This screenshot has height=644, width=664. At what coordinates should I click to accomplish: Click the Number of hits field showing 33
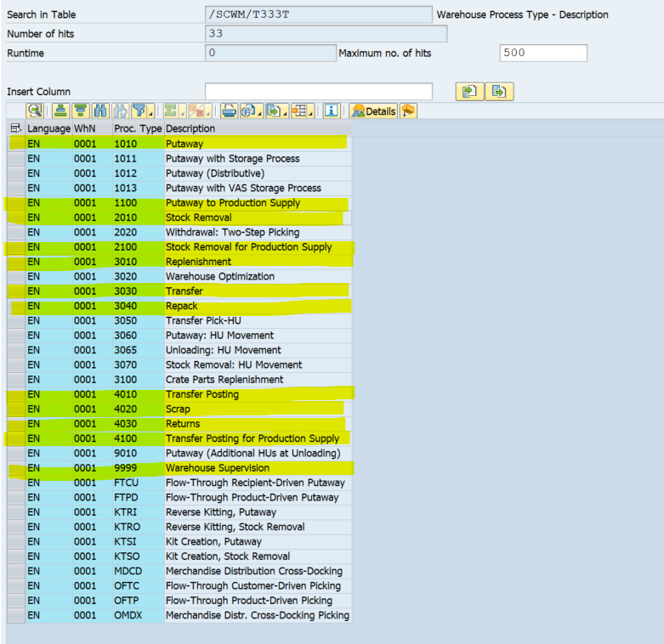[x=326, y=33]
